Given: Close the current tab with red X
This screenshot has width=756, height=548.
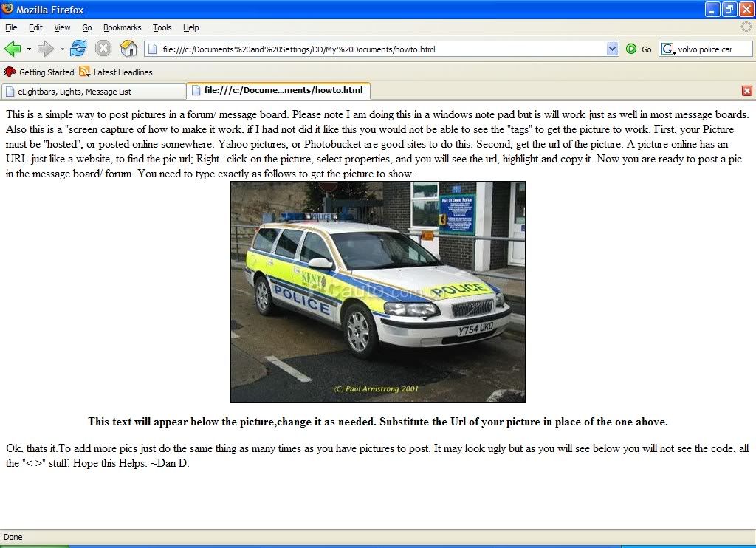Looking at the screenshot, I should pyautogui.click(x=747, y=91).
